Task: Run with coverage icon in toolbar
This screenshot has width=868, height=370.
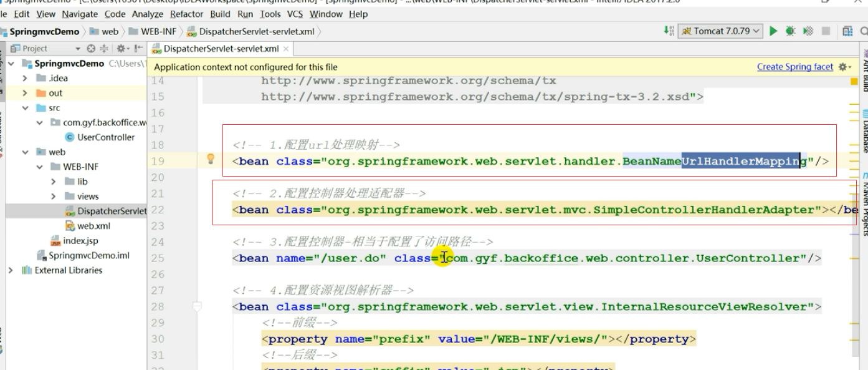Action: pyautogui.click(x=808, y=31)
